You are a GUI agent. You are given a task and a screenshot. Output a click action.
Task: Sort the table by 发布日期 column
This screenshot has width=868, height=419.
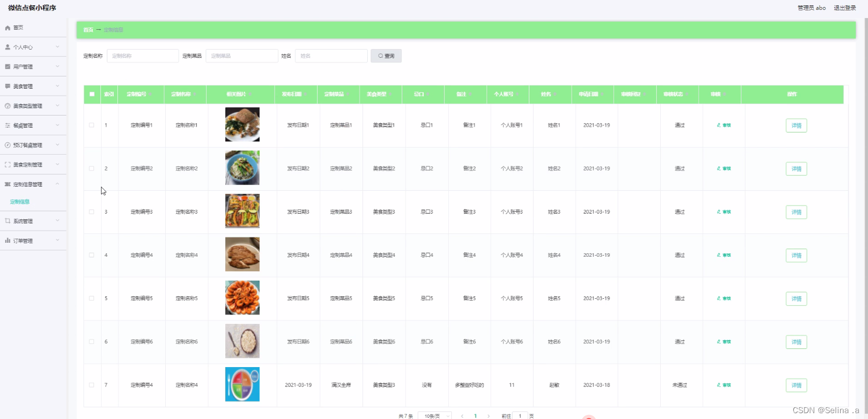click(296, 94)
